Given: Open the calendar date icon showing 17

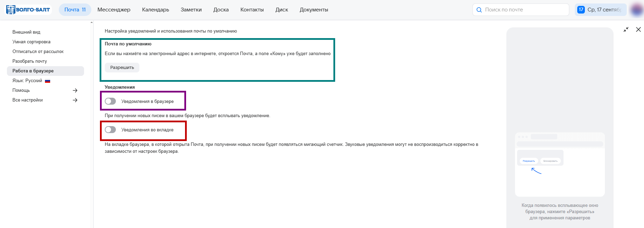Looking at the screenshot, I should point(581,10).
